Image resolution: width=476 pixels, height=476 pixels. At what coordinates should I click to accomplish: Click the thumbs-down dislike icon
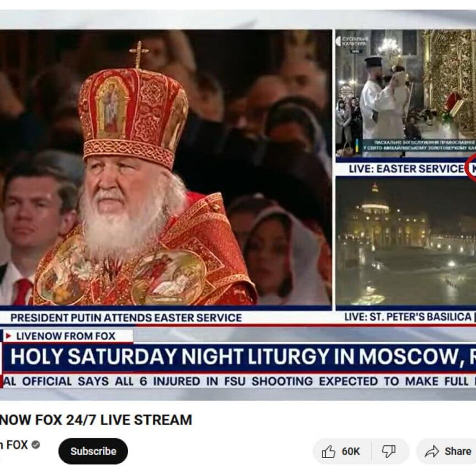click(x=388, y=452)
